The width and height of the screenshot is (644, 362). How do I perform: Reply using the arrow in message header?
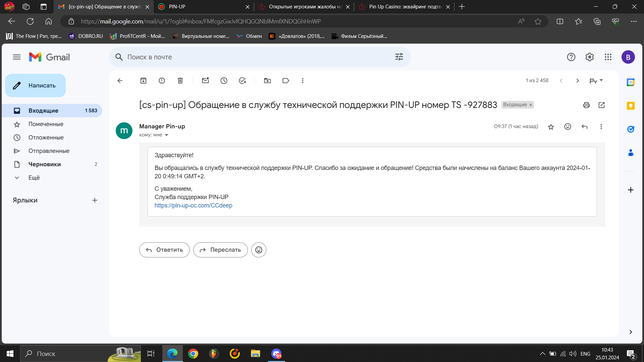click(584, 127)
